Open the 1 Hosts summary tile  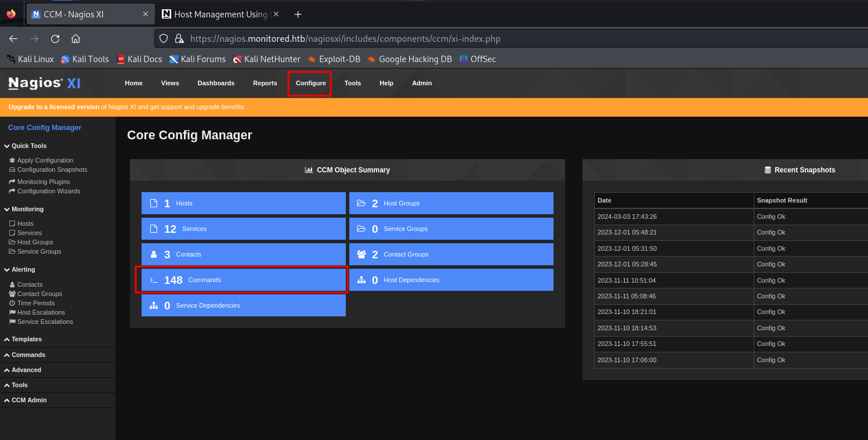(244, 203)
